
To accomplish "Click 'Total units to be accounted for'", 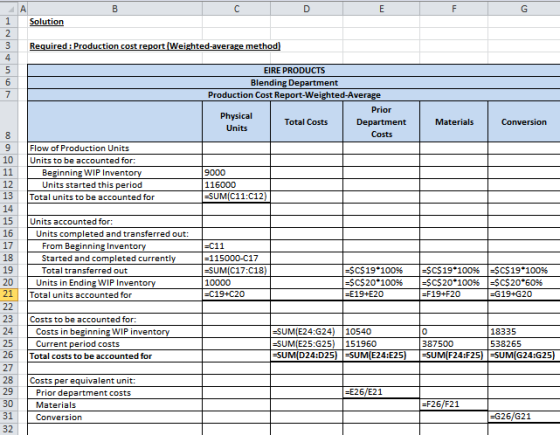I will pyautogui.click(x=92, y=197).
